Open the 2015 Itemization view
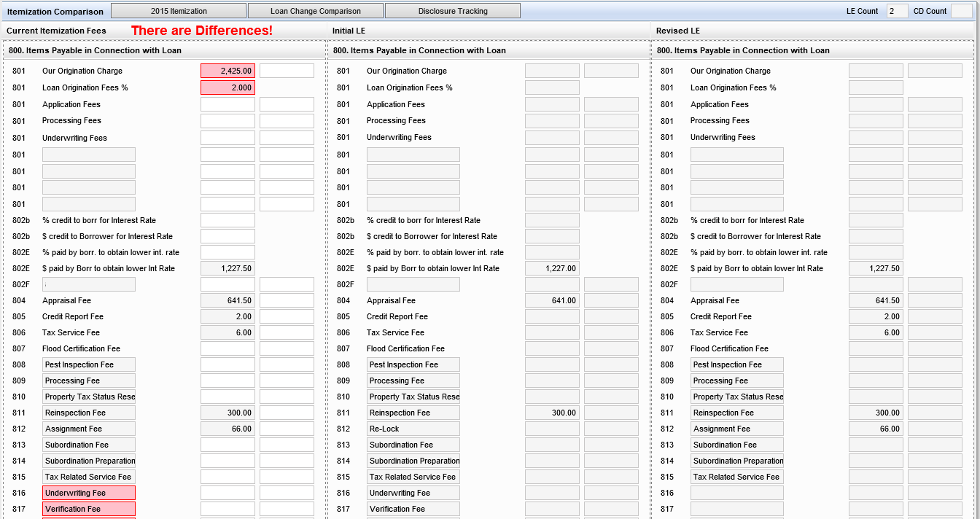The width and height of the screenshot is (980, 519). pos(179,11)
